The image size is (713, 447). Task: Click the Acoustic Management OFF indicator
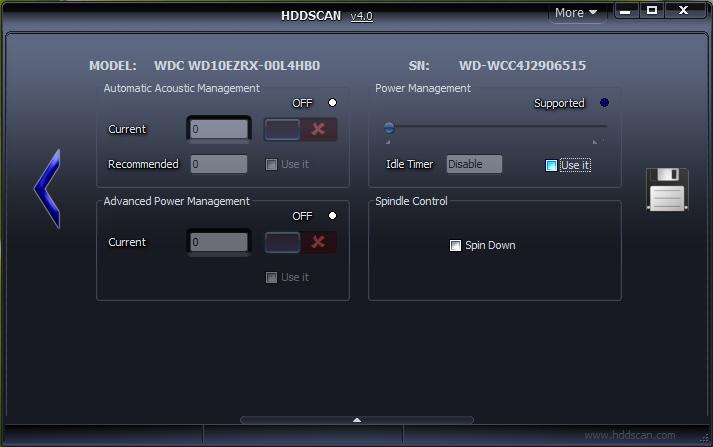coord(332,103)
